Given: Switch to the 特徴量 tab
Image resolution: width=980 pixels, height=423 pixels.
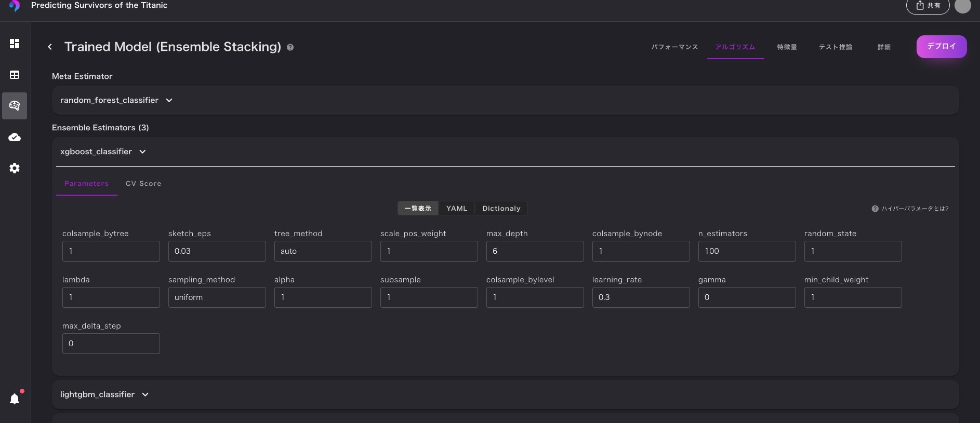Looking at the screenshot, I should click(787, 47).
